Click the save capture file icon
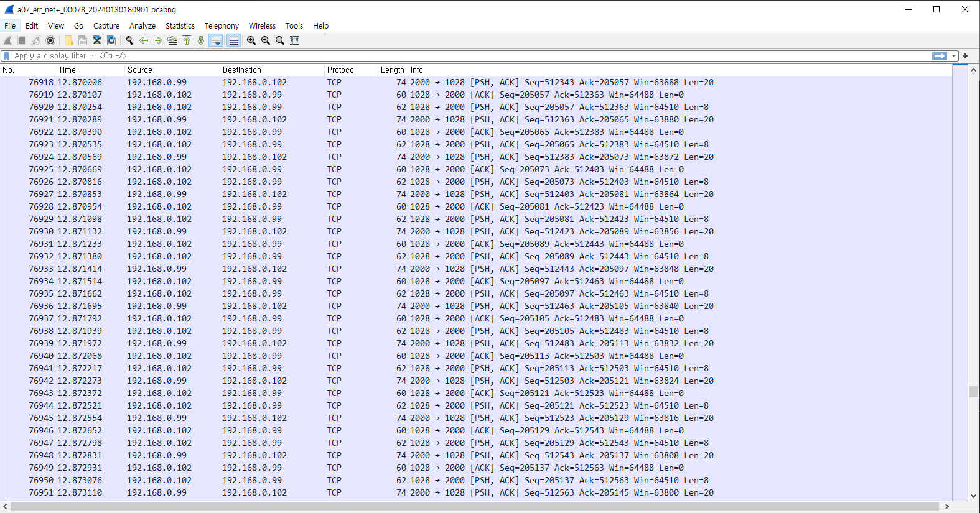 [x=83, y=40]
